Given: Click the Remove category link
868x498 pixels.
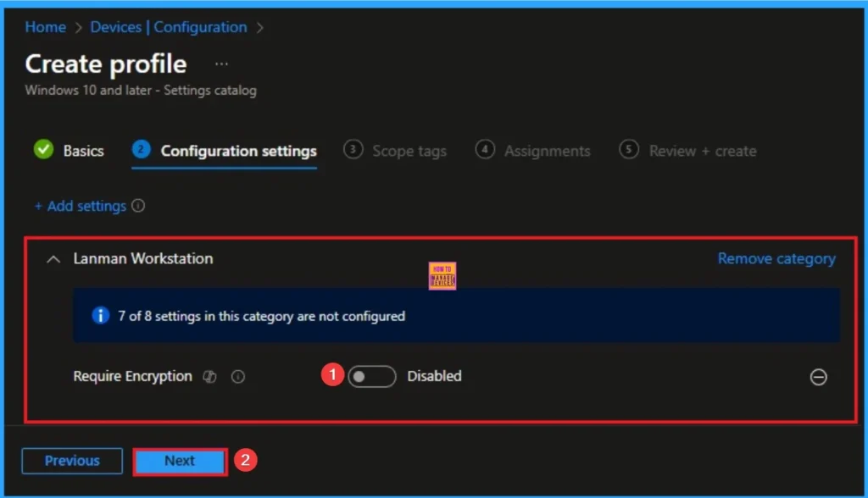Looking at the screenshot, I should coord(776,259).
